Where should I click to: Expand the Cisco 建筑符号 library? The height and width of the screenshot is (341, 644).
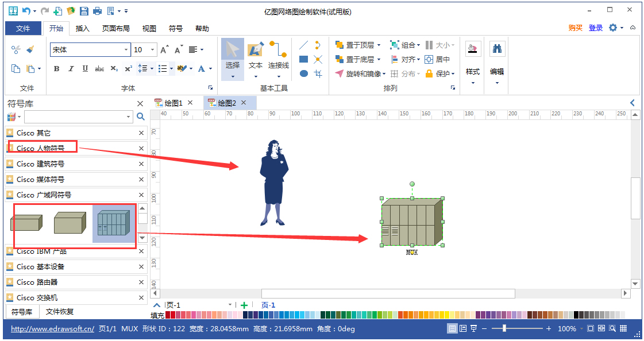pos(76,164)
